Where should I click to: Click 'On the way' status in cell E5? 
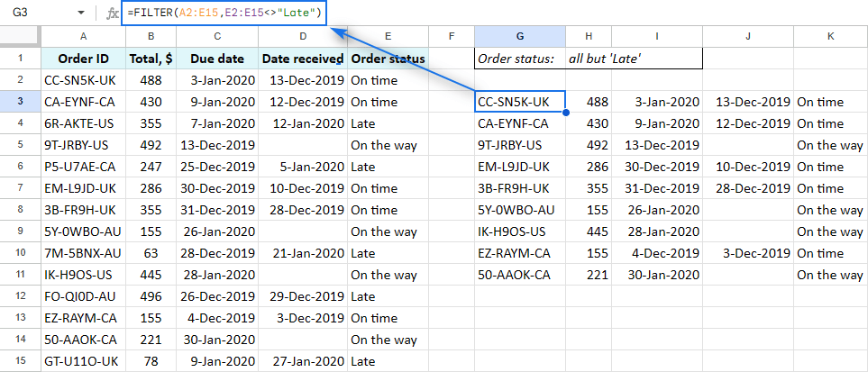[388, 145]
